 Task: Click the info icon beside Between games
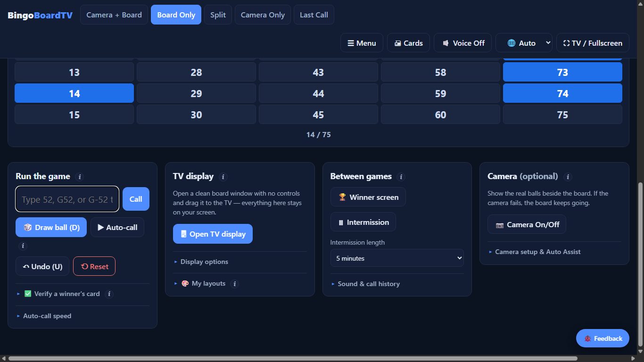pyautogui.click(x=401, y=177)
